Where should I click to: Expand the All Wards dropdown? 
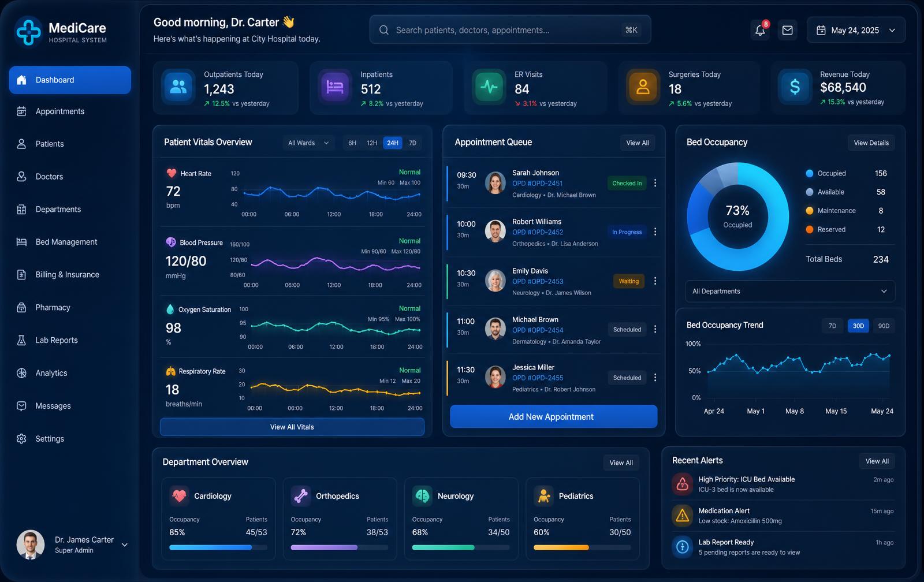pos(308,143)
